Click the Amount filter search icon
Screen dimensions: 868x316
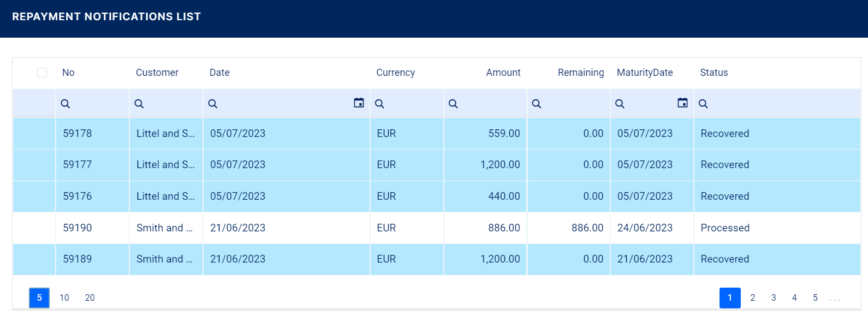click(453, 104)
